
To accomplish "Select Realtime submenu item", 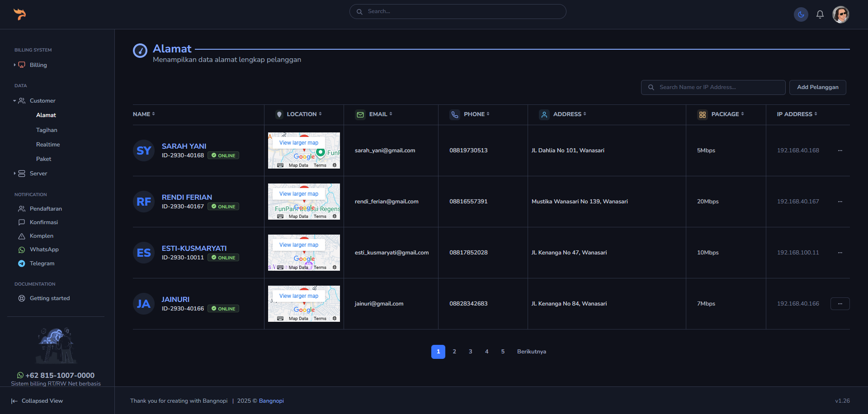I will (48, 145).
